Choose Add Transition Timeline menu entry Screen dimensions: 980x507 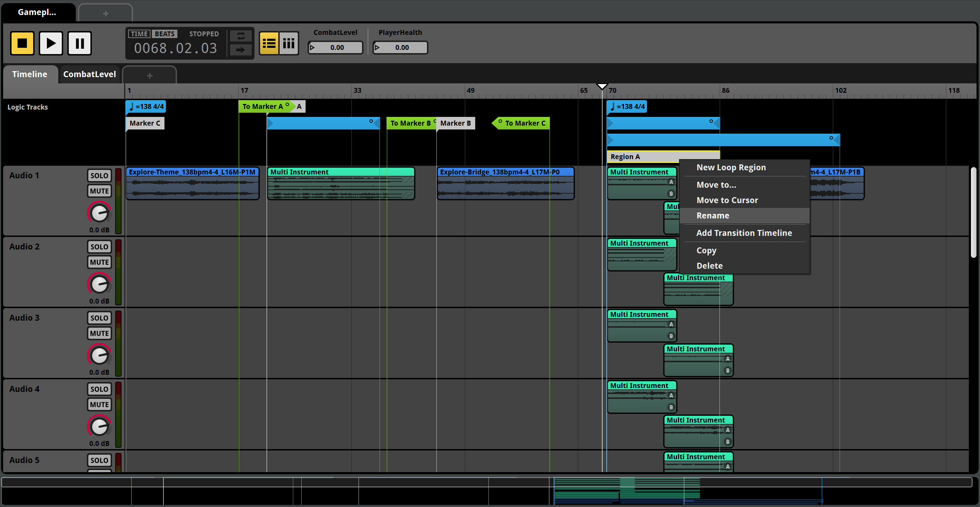pos(744,233)
